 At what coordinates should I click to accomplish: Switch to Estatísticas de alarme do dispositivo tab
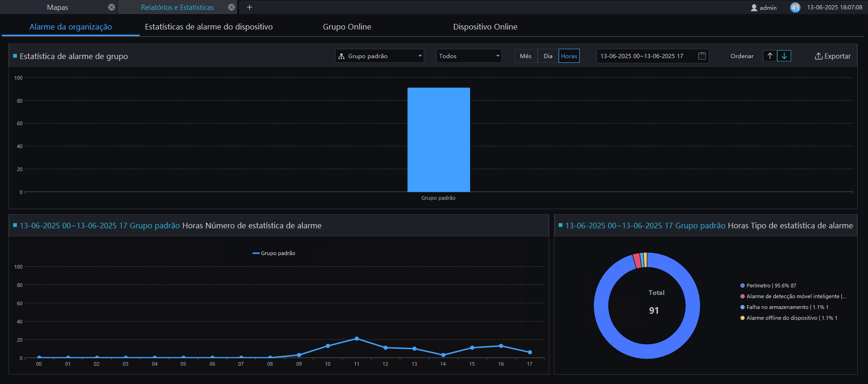pyautogui.click(x=209, y=27)
